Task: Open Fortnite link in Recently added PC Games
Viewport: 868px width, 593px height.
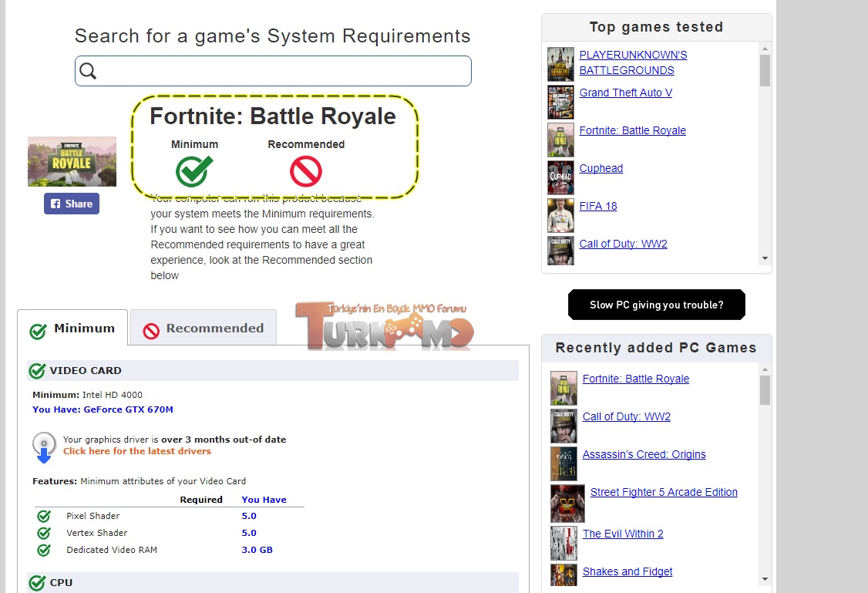Action: 636,379
